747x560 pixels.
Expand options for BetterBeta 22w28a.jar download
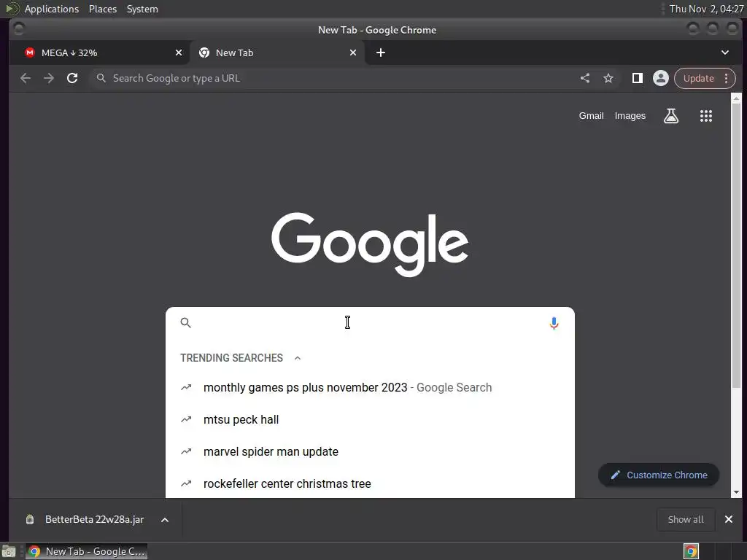click(165, 520)
